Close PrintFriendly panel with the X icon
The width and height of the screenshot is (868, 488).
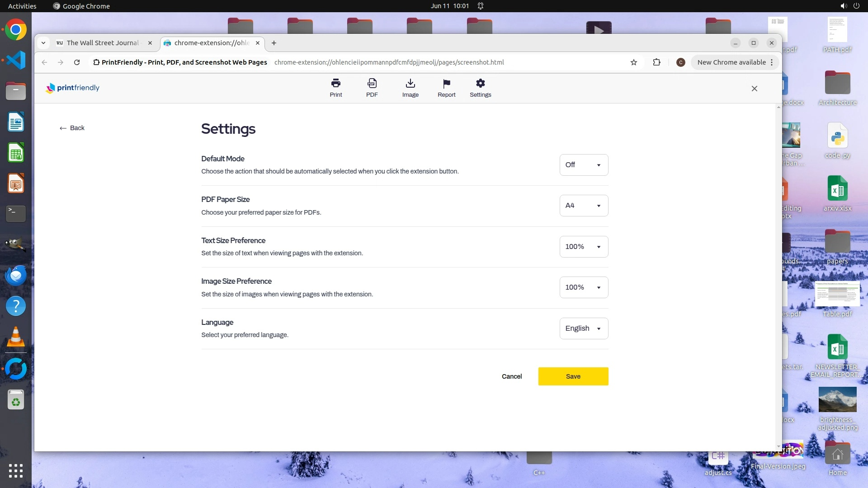(754, 89)
